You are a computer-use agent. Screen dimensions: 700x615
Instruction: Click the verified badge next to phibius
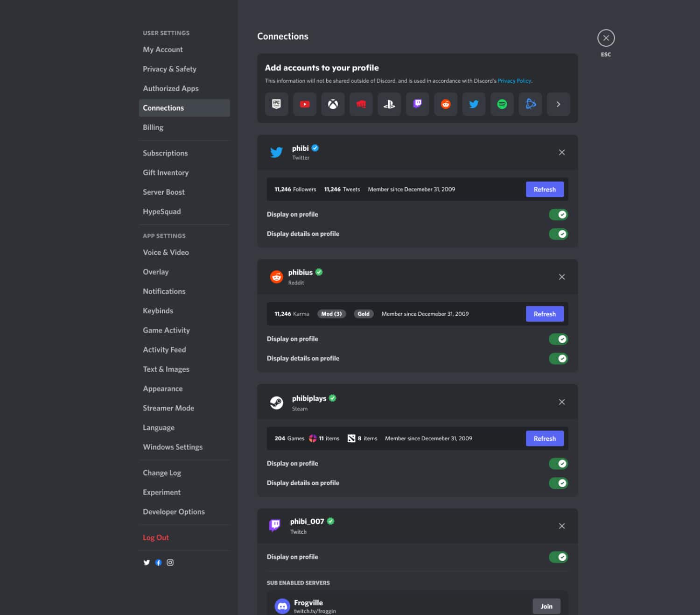click(x=319, y=272)
